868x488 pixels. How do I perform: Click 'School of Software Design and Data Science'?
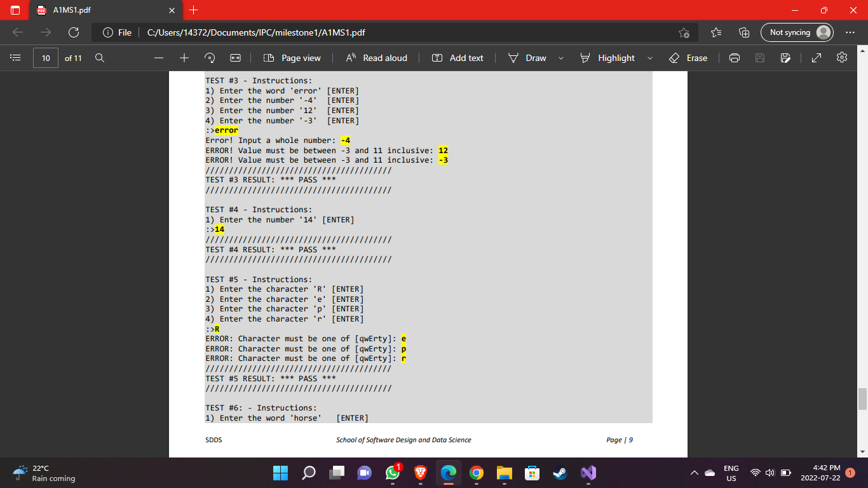(403, 440)
